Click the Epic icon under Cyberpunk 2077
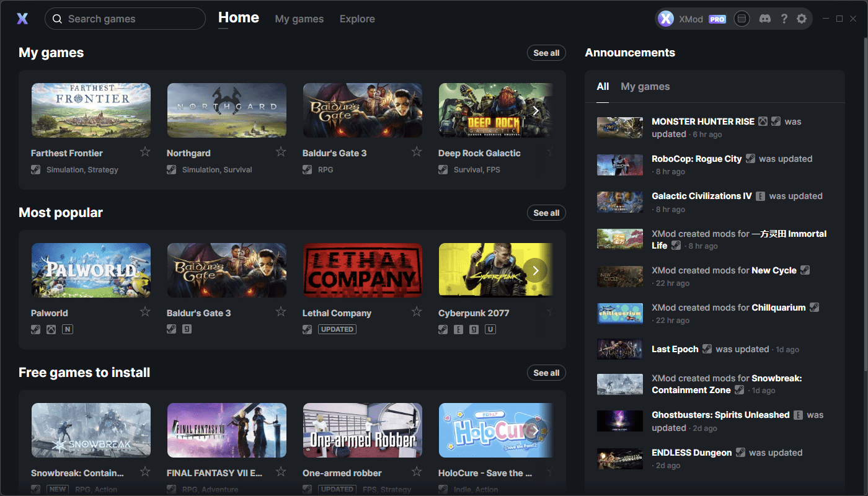This screenshot has height=496, width=868. coord(459,329)
